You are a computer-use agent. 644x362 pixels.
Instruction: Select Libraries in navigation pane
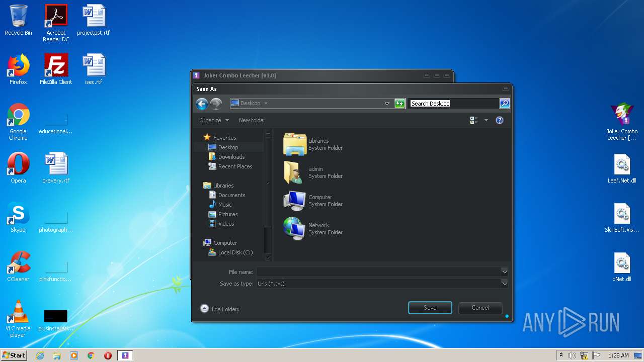tap(218, 186)
